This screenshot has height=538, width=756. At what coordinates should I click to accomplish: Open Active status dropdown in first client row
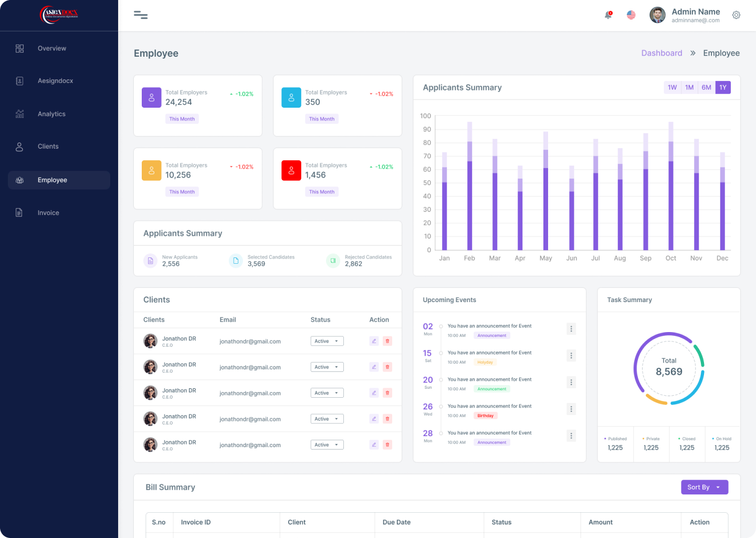pos(327,341)
